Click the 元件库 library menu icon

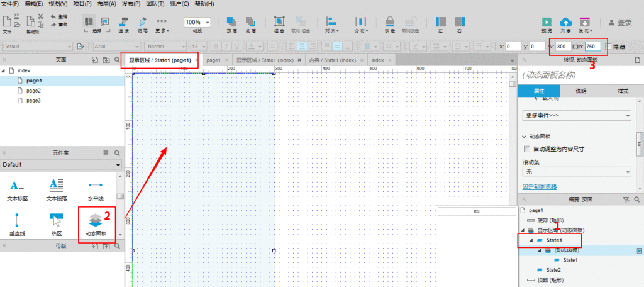[x=106, y=153]
